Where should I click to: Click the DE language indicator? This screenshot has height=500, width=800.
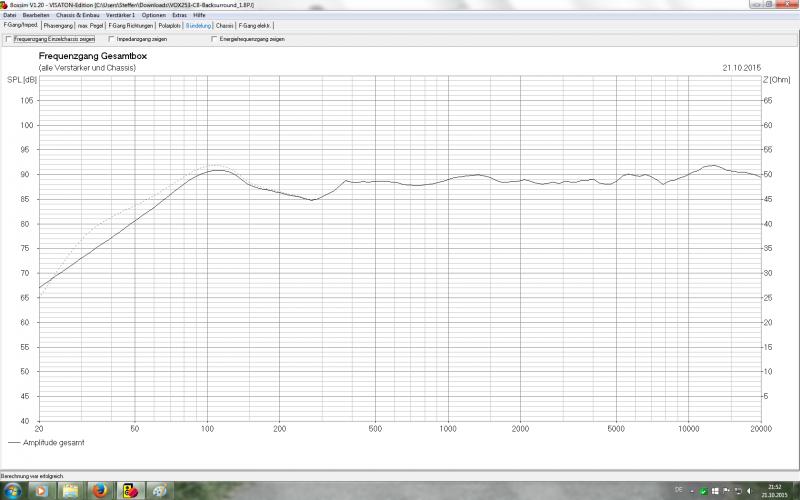tap(678, 491)
